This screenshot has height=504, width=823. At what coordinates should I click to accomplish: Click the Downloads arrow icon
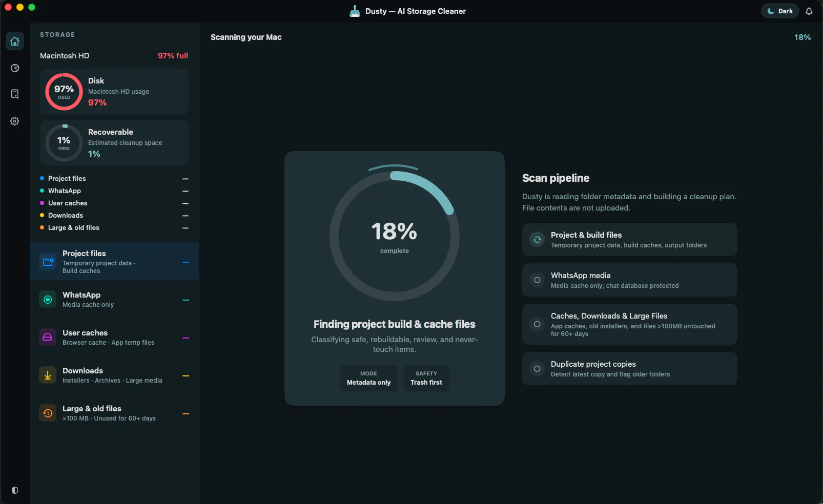(48, 375)
